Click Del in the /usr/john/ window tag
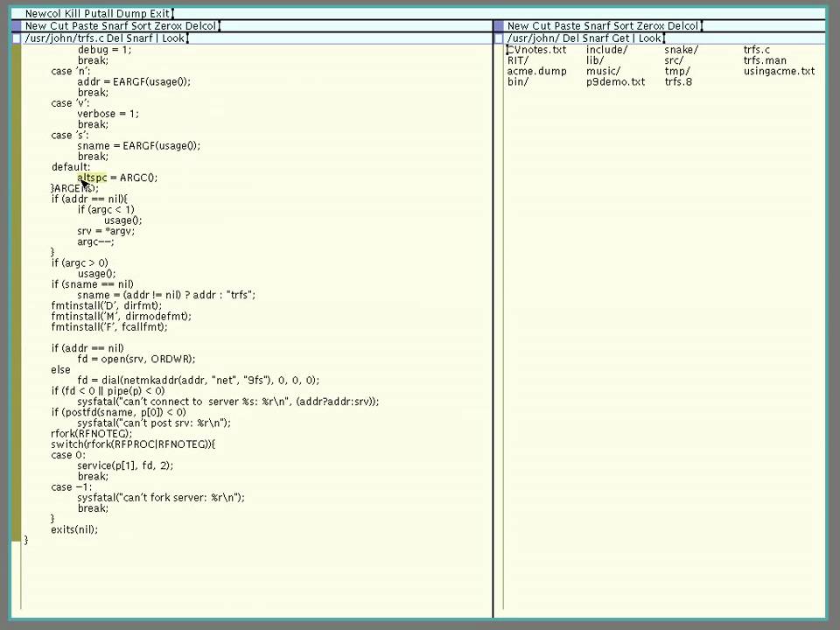 [x=570, y=38]
